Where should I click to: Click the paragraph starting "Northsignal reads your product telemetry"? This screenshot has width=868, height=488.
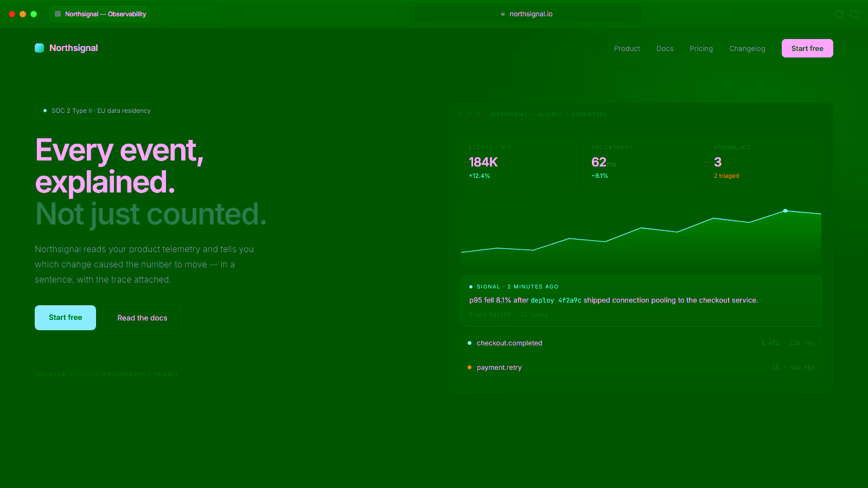(144, 265)
